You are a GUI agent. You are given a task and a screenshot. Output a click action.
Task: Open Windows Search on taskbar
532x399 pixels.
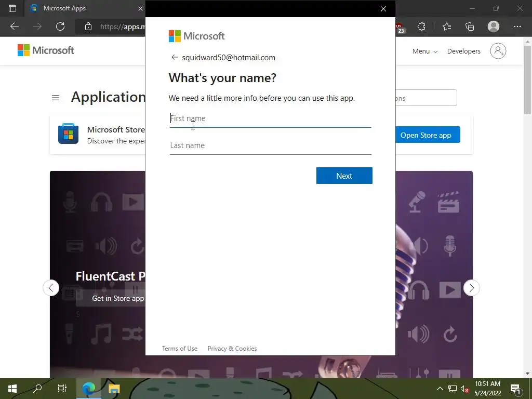pyautogui.click(x=37, y=389)
